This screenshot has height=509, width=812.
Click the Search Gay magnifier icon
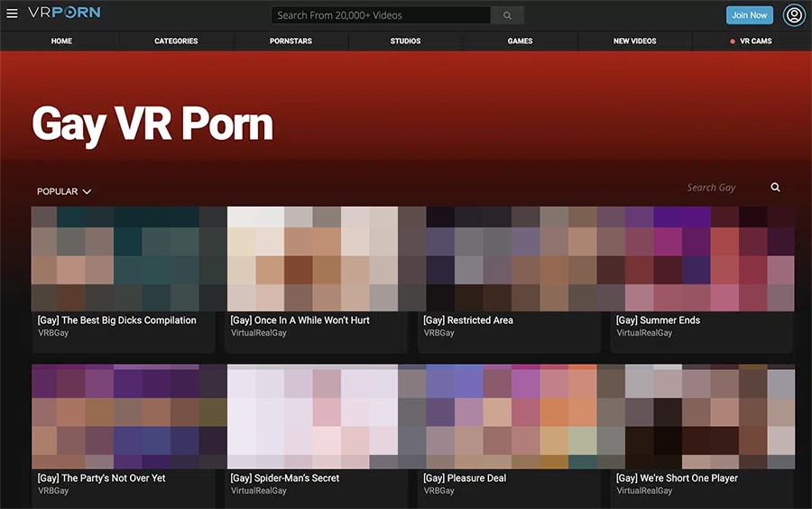point(775,188)
